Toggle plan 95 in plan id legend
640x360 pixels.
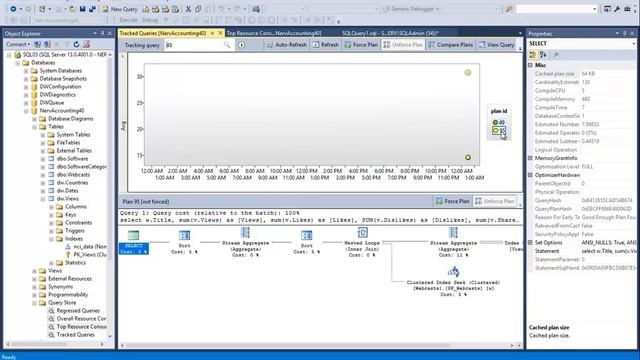coord(498,131)
